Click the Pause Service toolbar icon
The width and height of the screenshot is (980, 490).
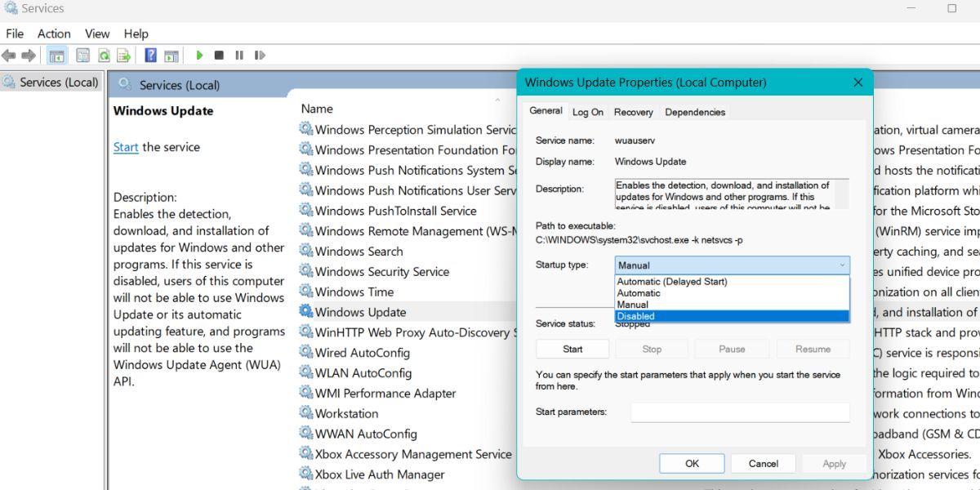(x=238, y=55)
